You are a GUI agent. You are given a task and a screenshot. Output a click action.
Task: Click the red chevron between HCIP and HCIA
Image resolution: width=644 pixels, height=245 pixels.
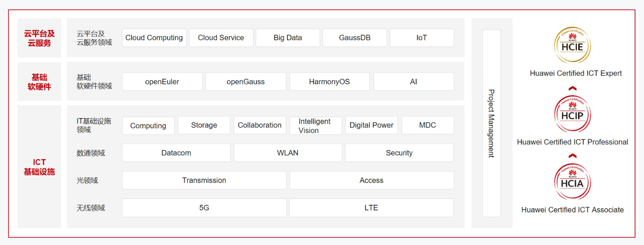click(x=573, y=156)
